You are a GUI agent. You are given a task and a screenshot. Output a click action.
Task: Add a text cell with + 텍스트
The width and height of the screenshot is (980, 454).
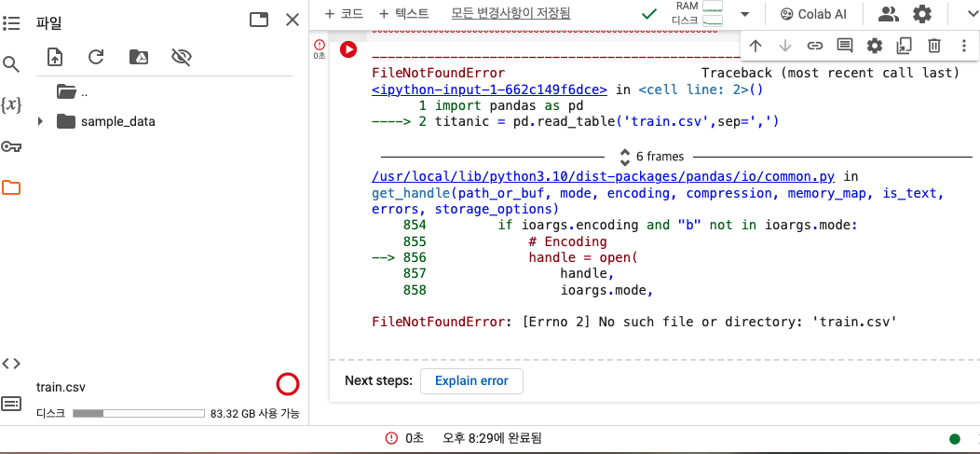403,13
